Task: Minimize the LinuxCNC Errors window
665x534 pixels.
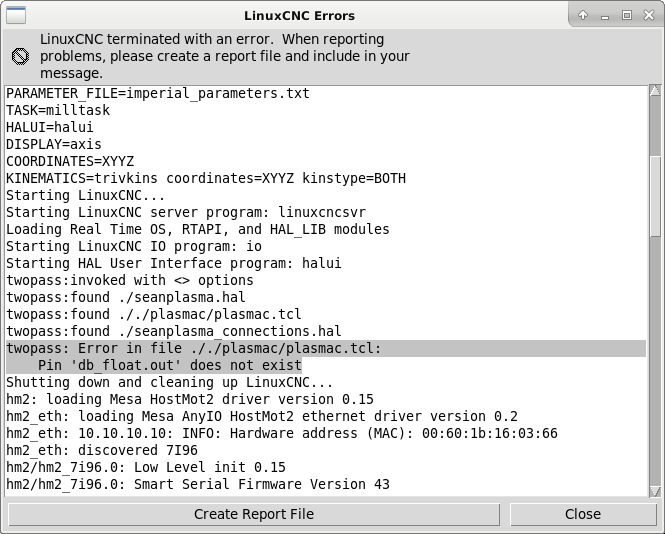Action: 605,16
